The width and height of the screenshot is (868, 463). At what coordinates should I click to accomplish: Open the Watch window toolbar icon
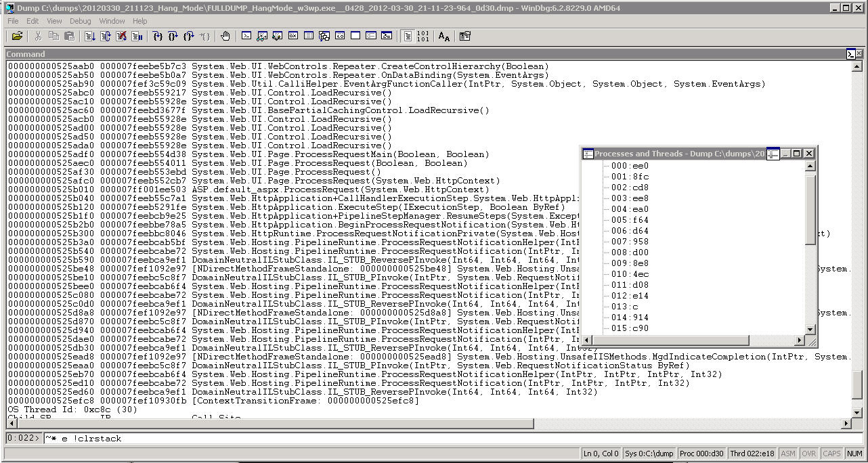262,36
